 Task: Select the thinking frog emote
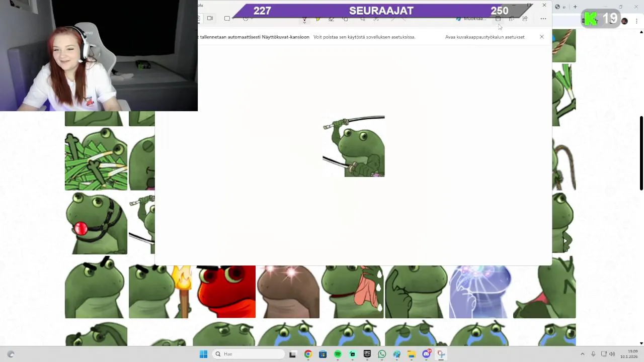pyautogui.click(x=416, y=292)
